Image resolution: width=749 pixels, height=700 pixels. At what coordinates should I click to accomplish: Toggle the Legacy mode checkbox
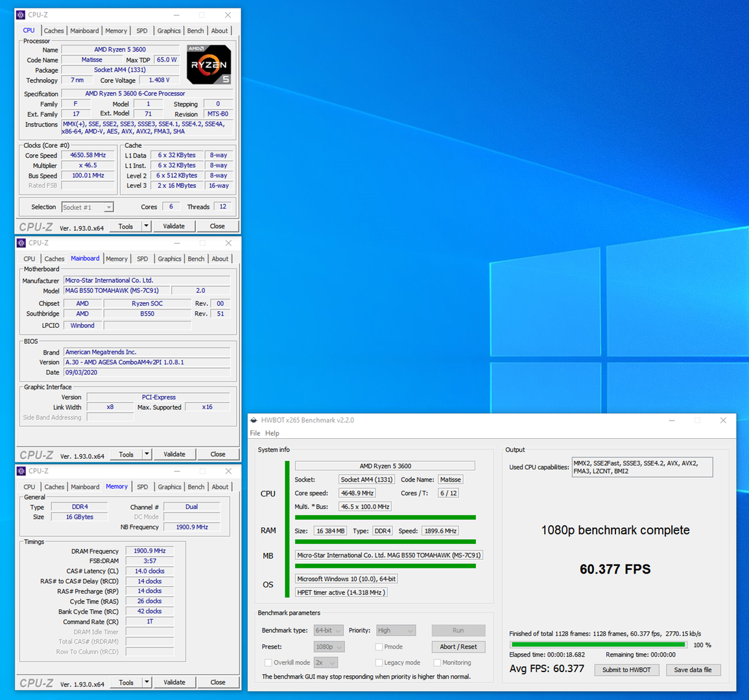pos(379,662)
